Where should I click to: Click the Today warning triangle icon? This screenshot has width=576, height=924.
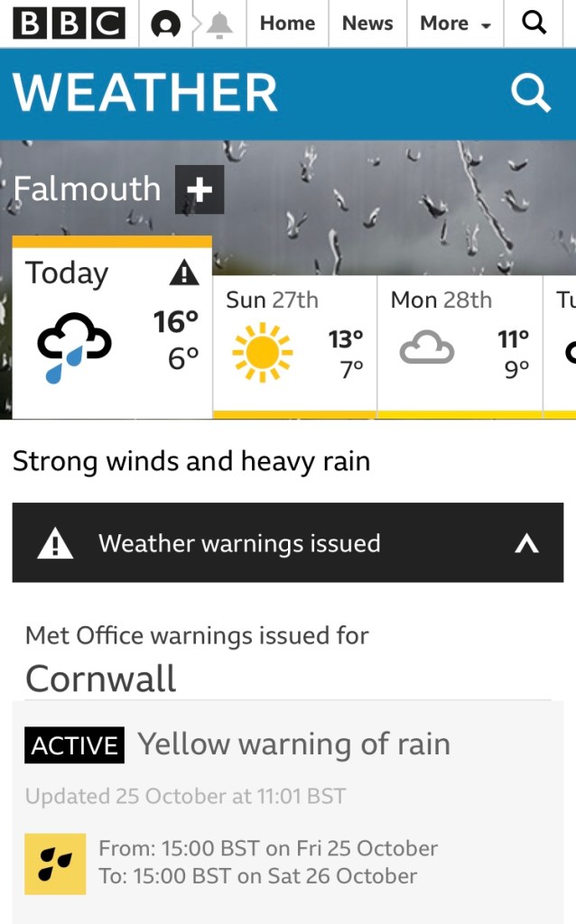pyautogui.click(x=184, y=273)
